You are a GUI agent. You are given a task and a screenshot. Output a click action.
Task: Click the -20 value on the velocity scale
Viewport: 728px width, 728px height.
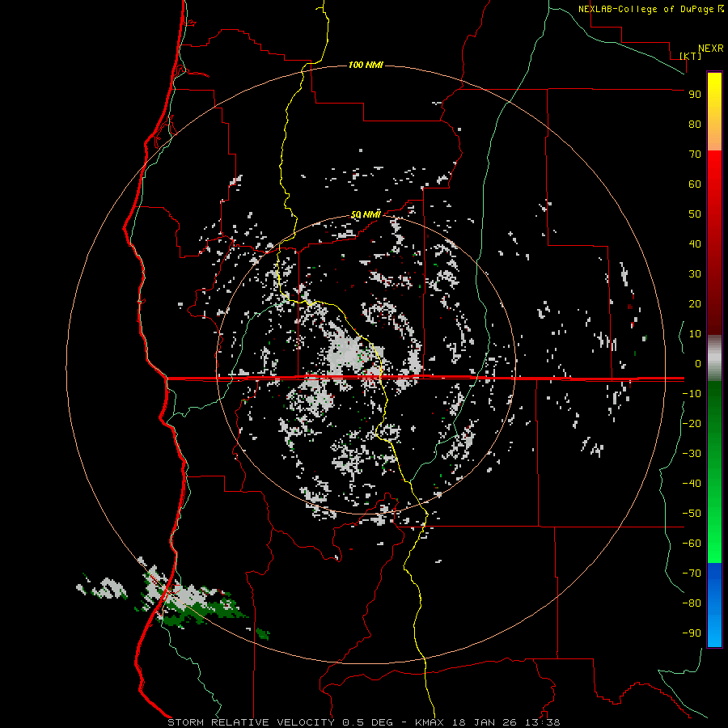692,423
